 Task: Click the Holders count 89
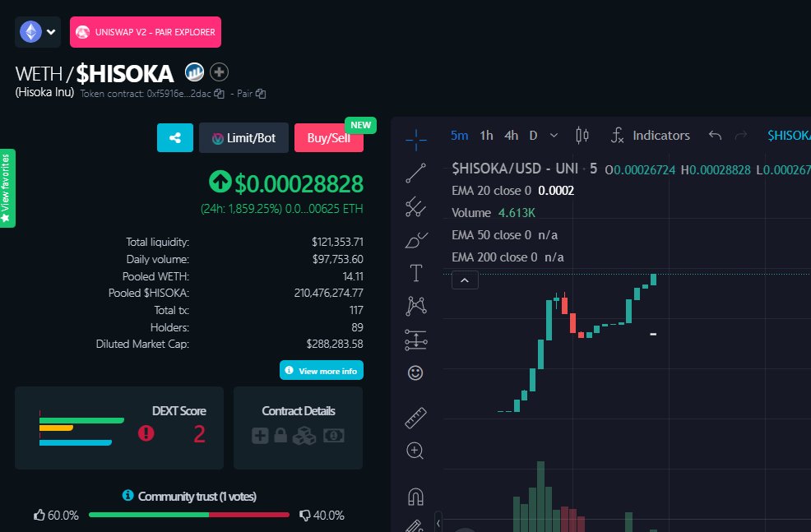pyautogui.click(x=358, y=327)
